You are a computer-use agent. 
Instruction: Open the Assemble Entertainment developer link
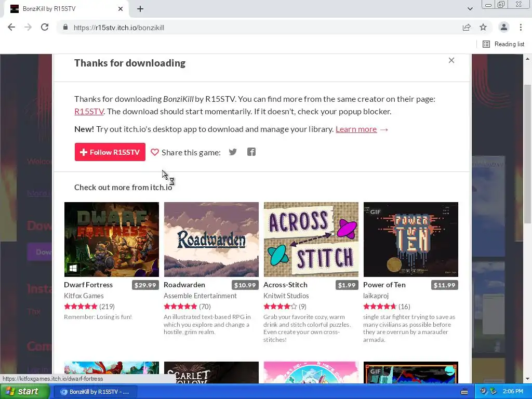pos(200,296)
